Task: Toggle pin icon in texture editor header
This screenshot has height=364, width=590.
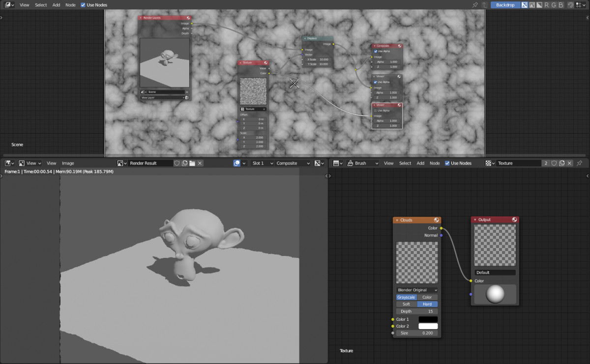Action: pyautogui.click(x=579, y=163)
